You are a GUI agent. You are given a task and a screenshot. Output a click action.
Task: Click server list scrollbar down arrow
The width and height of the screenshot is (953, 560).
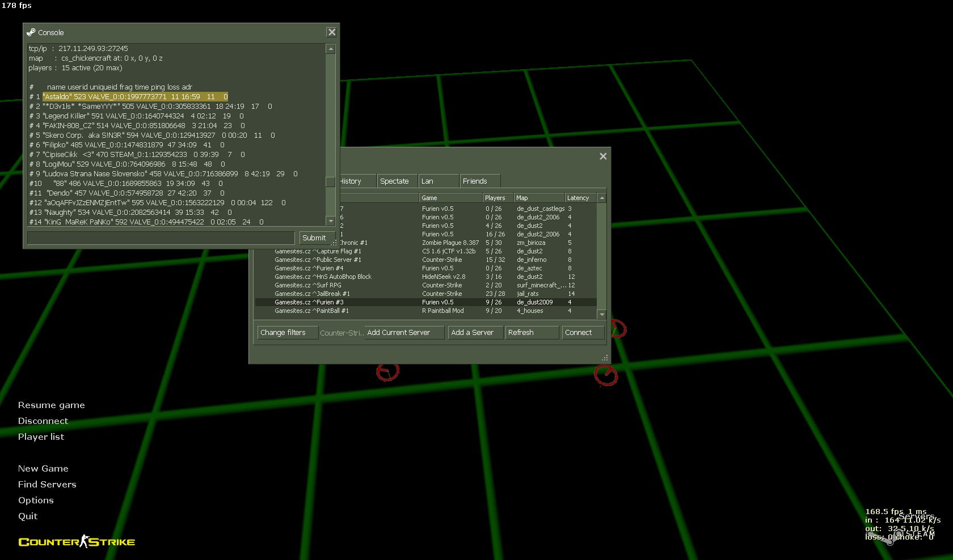602,315
